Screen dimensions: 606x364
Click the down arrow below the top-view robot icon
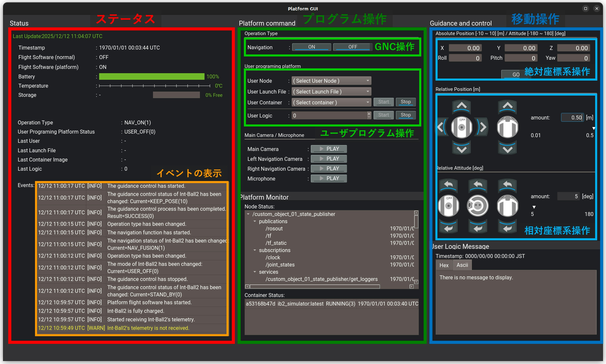click(507, 149)
